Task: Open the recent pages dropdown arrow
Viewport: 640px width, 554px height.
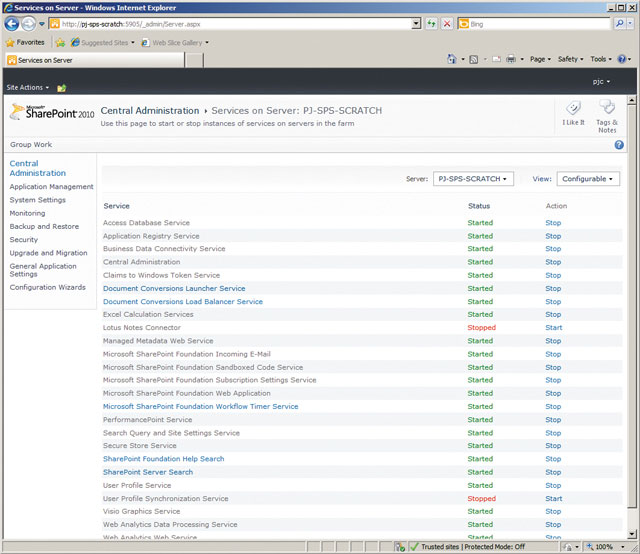Action: [x=42, y=24]
